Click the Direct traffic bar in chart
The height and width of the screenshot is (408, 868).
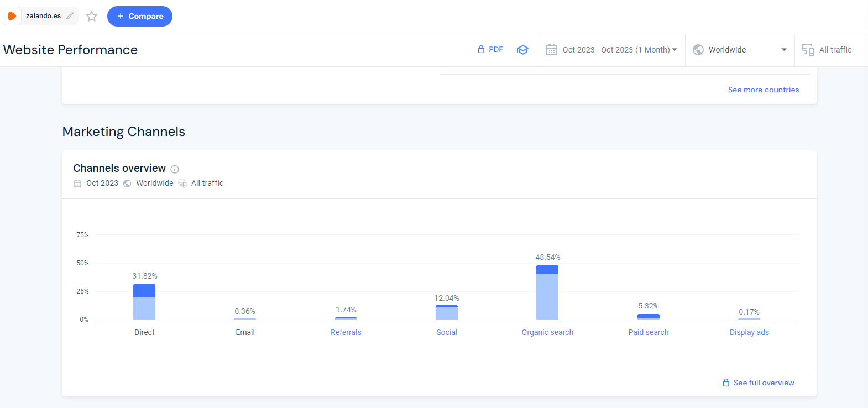tap(144, 302)
